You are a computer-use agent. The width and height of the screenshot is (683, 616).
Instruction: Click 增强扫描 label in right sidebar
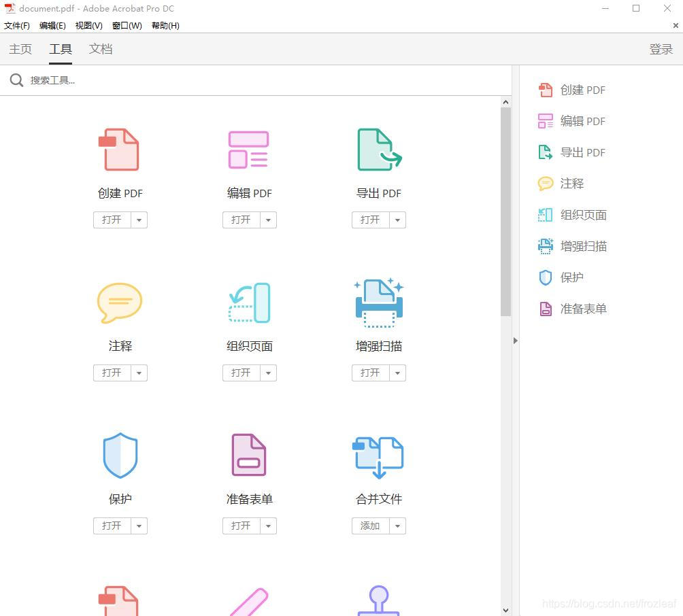tap(583, 246)
